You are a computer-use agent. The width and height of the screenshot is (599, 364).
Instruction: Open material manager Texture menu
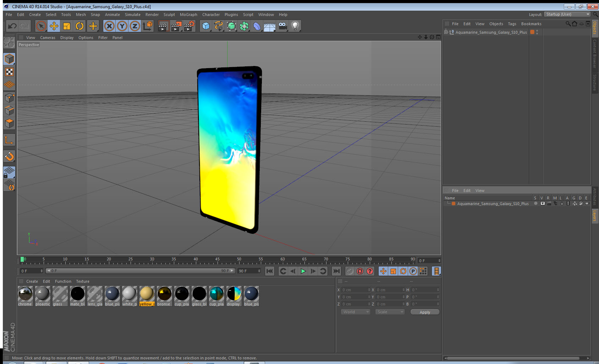(x=83, y=281)
